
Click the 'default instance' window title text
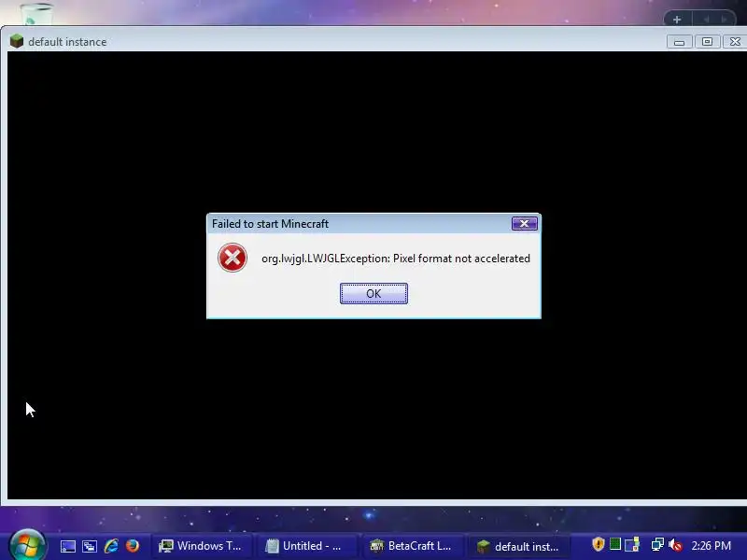(67, 42)
